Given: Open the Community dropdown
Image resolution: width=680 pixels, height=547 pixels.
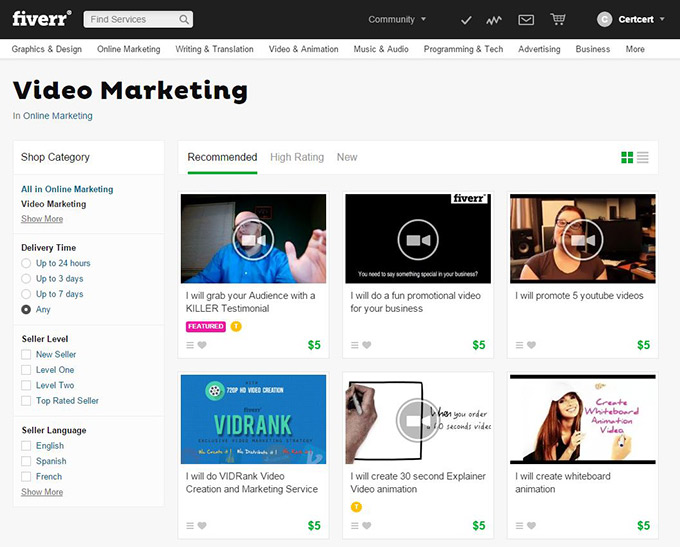Looking at the screenshot, I should 397,20.
